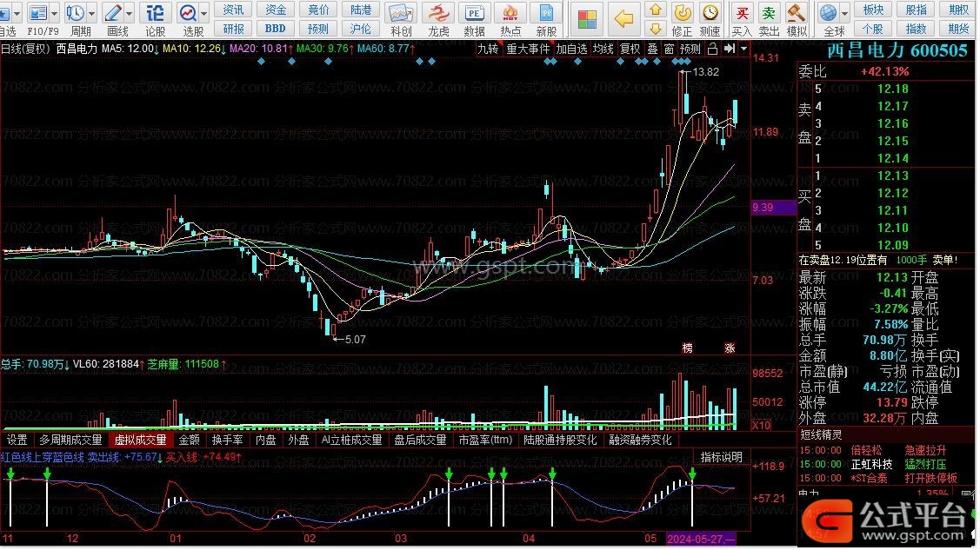
Task: Go back with the yellow left arrow
Action: click(x=623, y=19)
